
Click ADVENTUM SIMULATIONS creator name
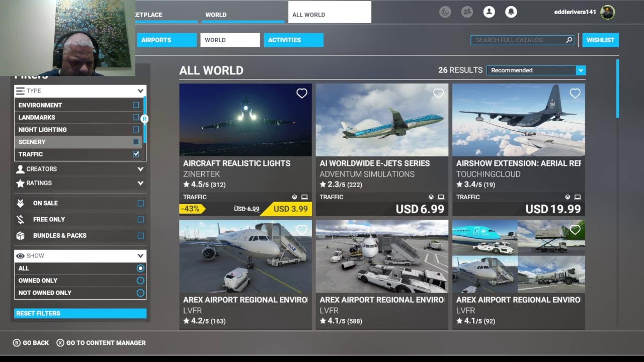367,174
